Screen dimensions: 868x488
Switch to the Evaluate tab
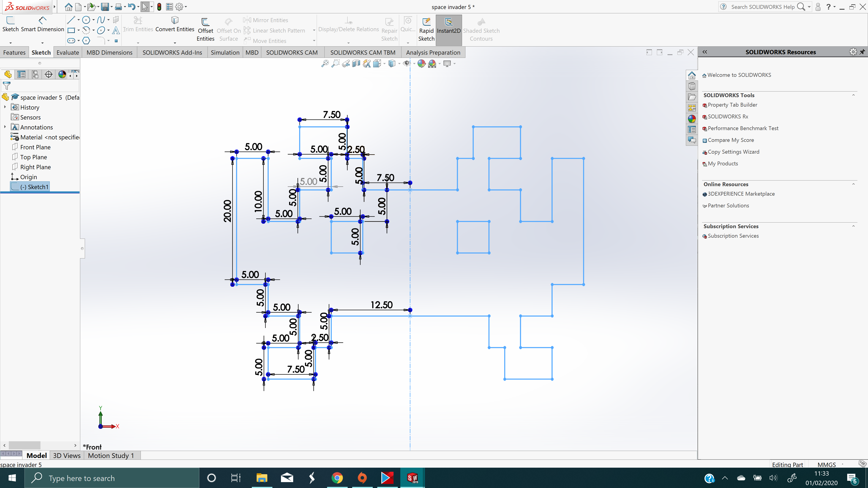(x=68, y=52)
